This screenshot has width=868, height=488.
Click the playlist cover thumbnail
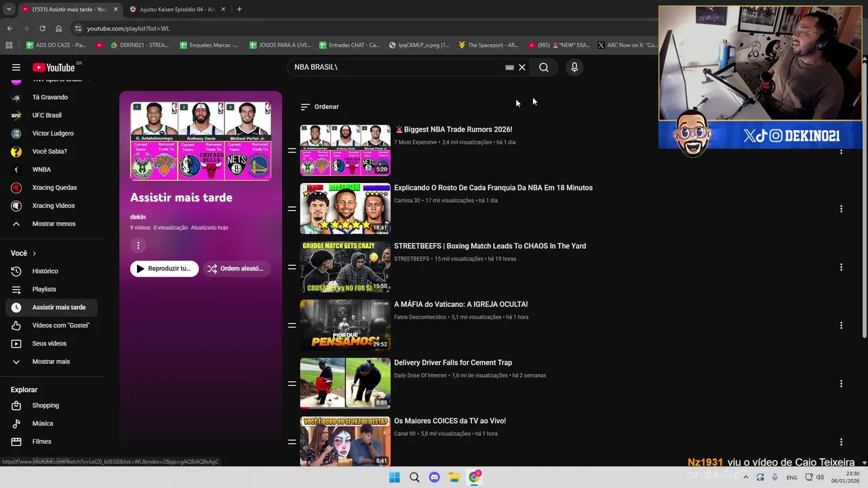tap(201, 141)
